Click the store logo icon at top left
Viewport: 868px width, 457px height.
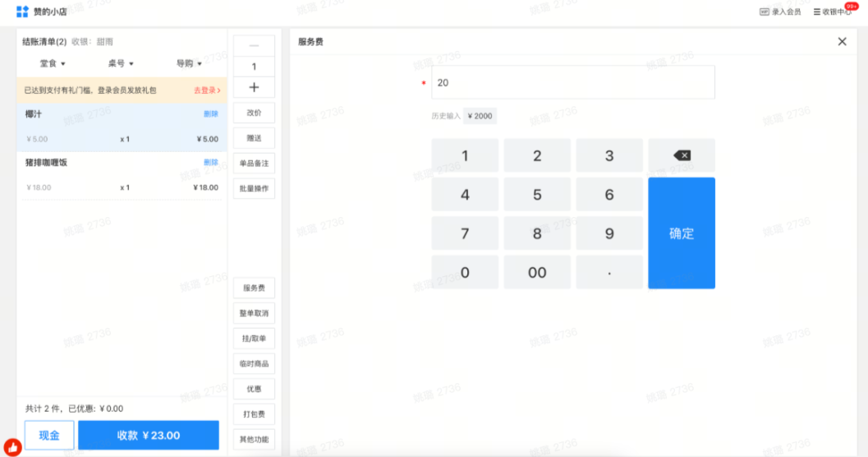pyautogui.click(x=22, y=12)
